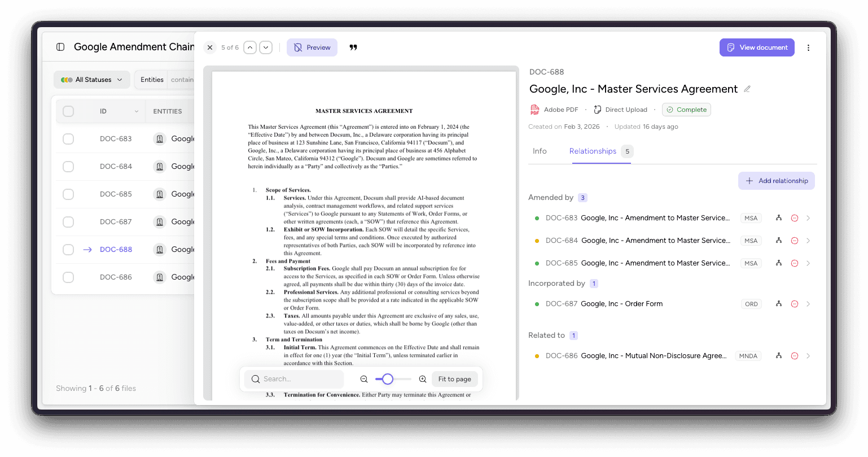Open the View document button
The width and height of the screenshot is (868, 457).
click(x=757, y=47)
